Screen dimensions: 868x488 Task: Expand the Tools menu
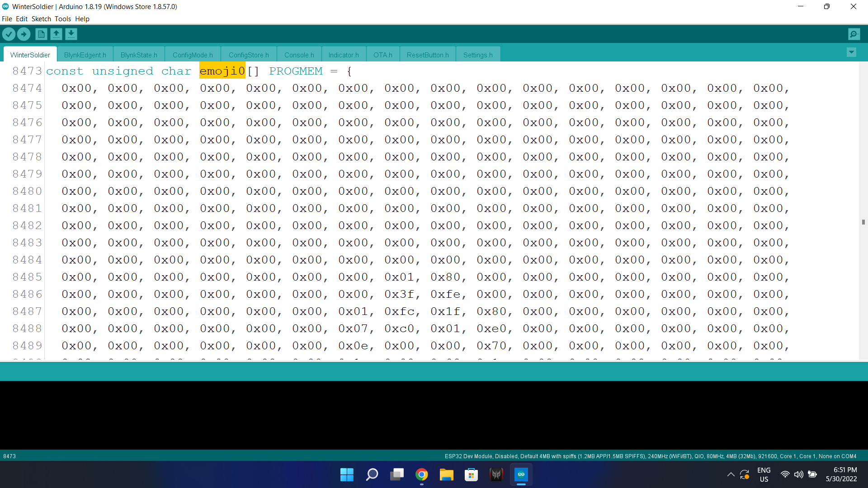tap(62, 19)
